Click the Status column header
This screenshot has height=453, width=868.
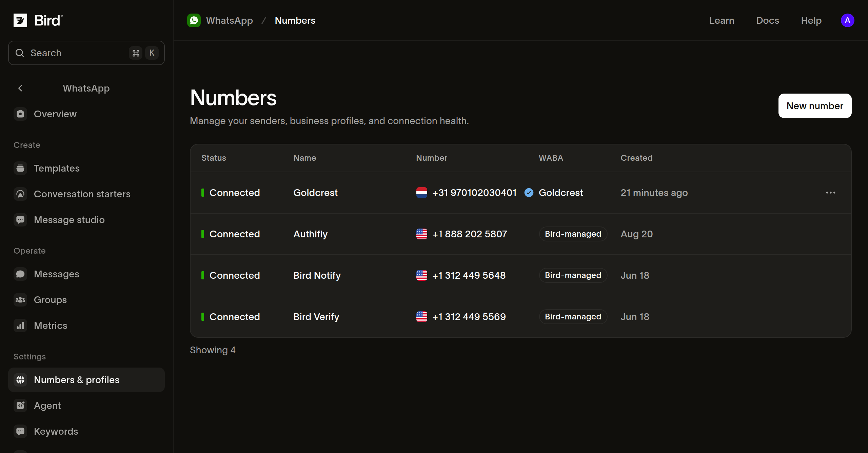click(214, 158)
